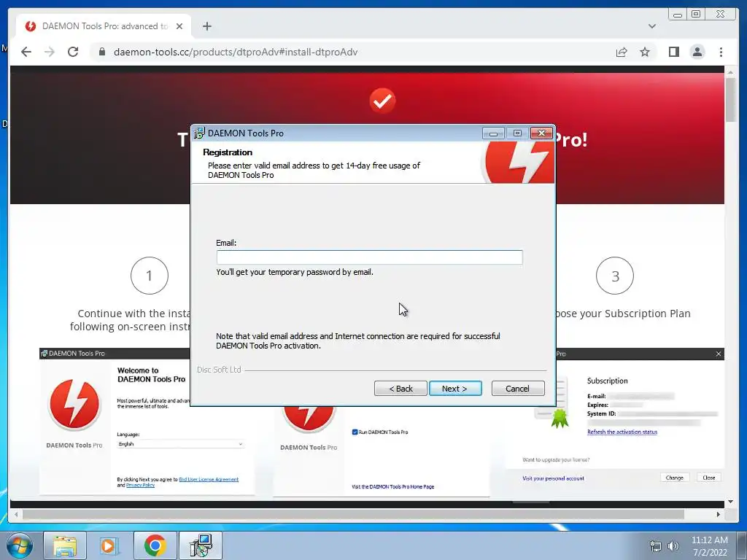Cancel the DAEMON Tools Pro installer
This screenshot has height=560, width=747.
click(518, 389)
